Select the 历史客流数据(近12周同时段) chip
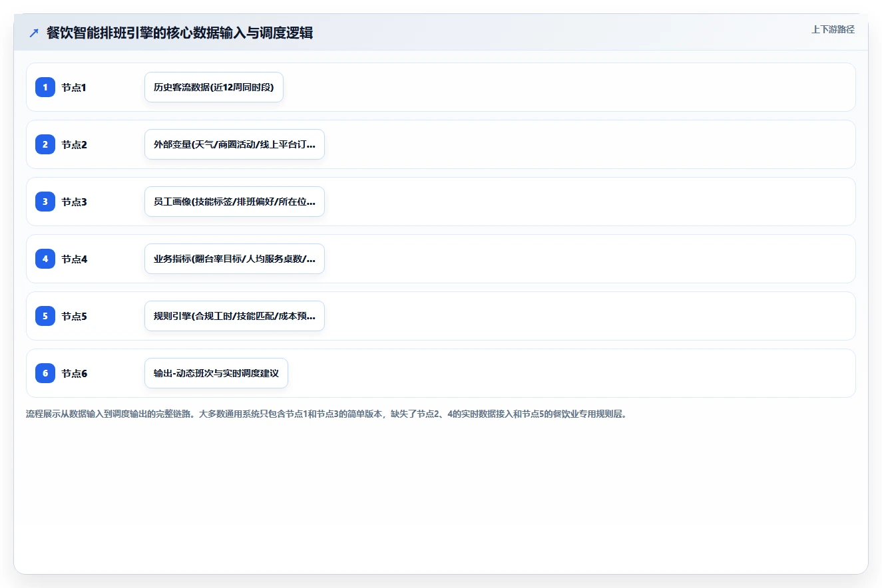 pos(214,87)
